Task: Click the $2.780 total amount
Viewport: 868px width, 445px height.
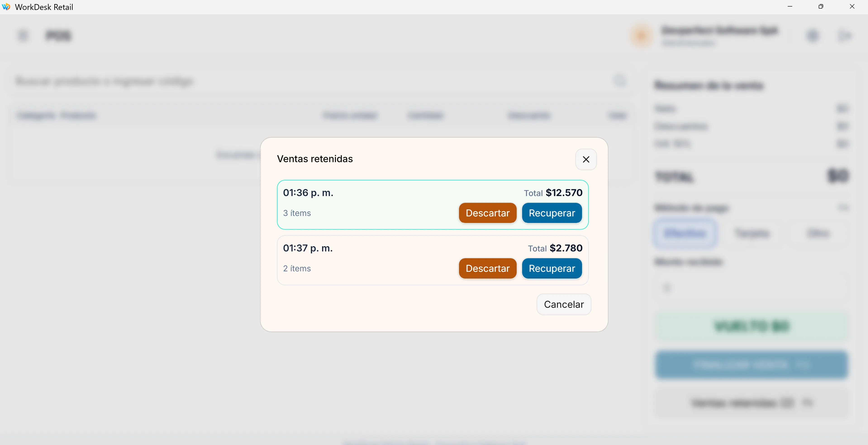Action: (566, 248)
